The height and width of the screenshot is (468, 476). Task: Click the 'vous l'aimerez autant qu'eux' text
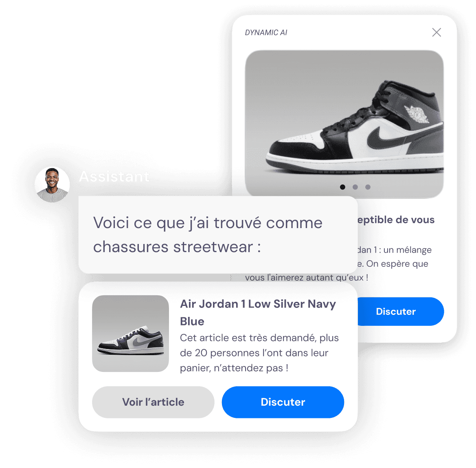[x=307, y=277]
